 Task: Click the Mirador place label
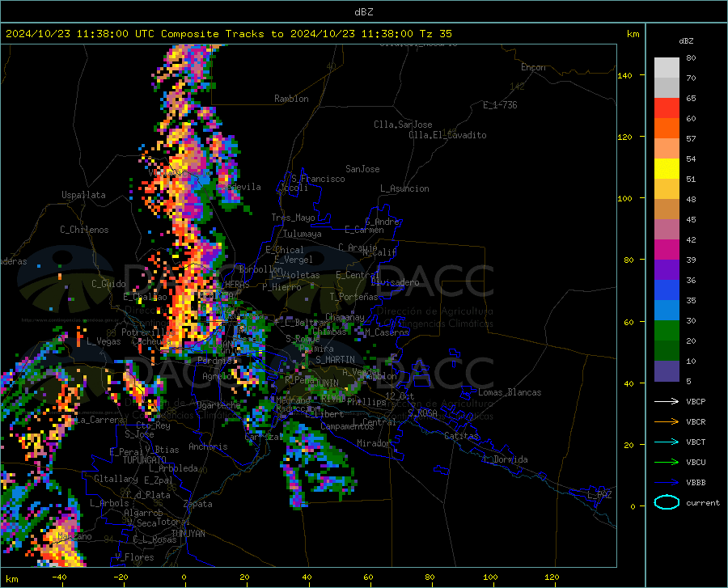pyautogui.click(x=374, y=443)
